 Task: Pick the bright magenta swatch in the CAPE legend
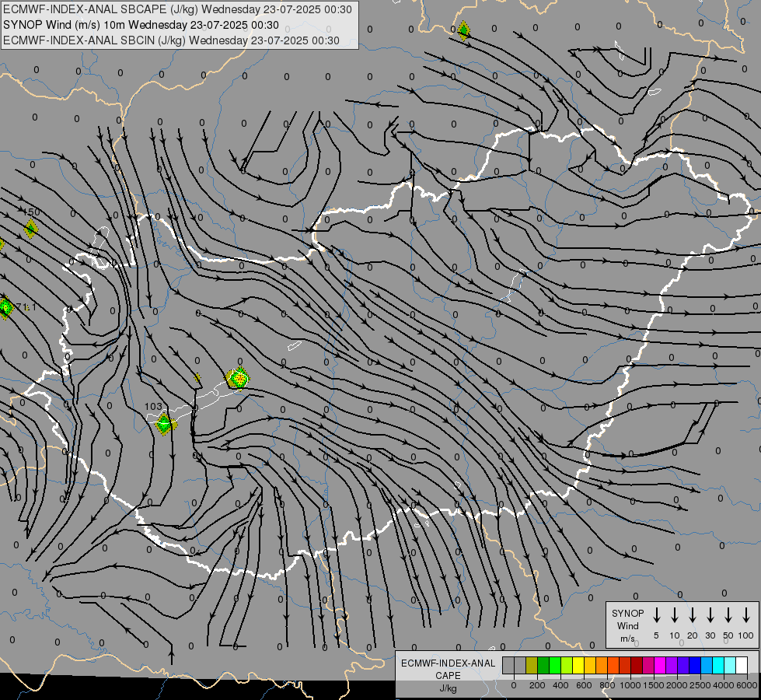tap(660, 665)
